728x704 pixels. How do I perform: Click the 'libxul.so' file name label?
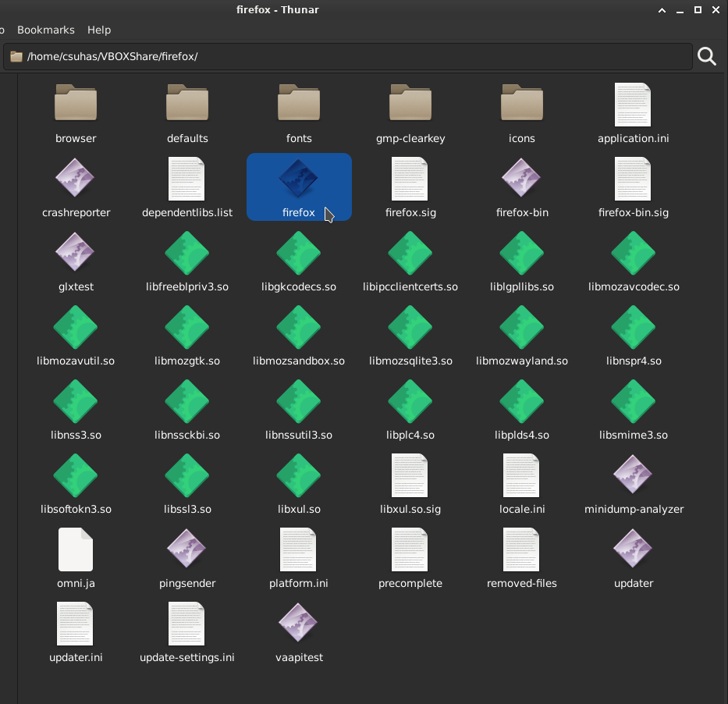click(299, 510)
